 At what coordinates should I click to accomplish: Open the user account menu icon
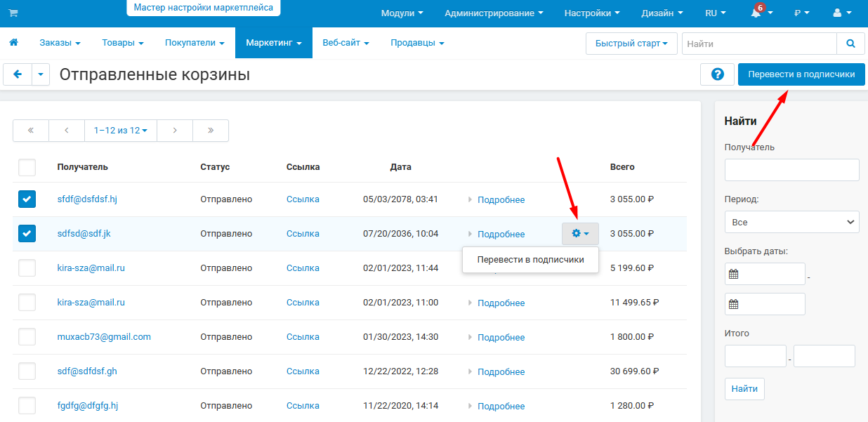(841, 13)
